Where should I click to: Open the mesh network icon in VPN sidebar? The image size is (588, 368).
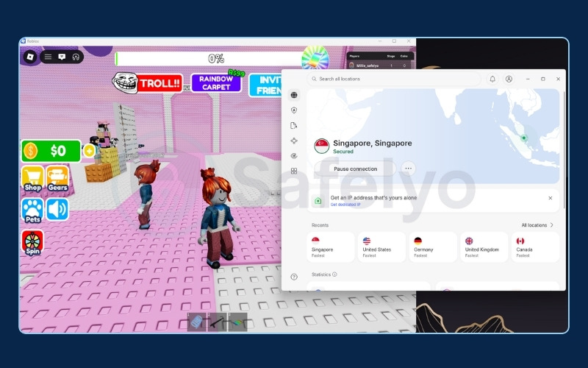point(294,141)
